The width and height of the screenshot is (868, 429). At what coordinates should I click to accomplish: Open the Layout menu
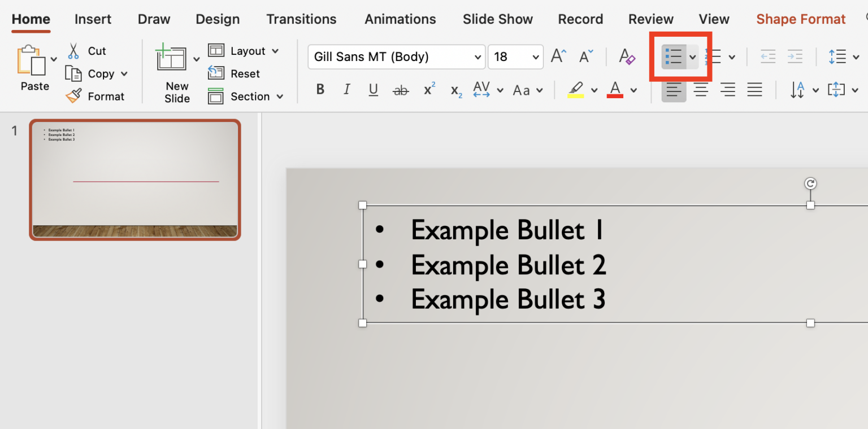[x=244, y=51]
